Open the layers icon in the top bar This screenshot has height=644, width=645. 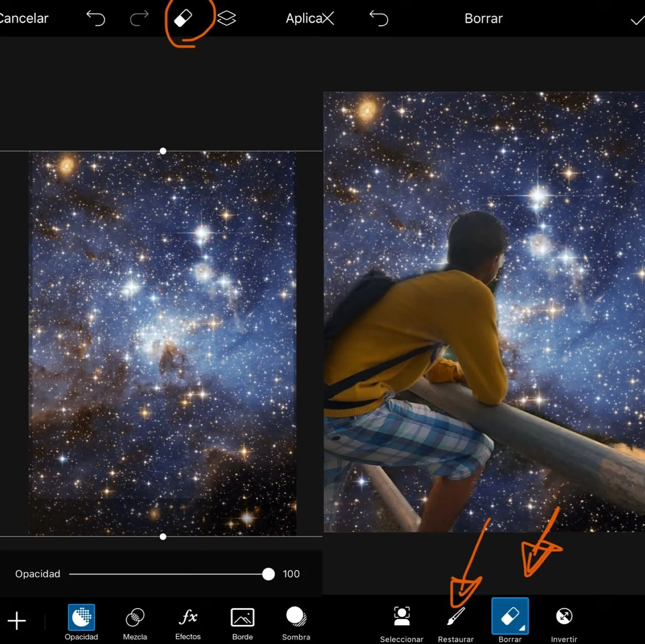(227, 19)
